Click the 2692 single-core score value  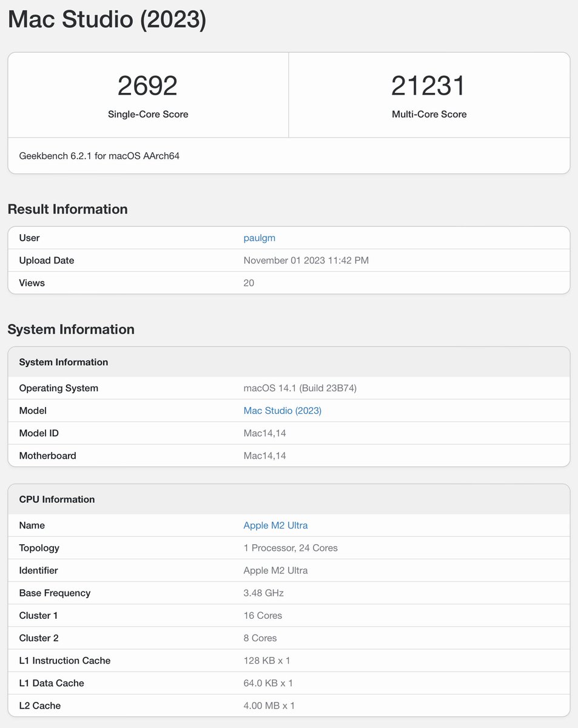(147, 86)
